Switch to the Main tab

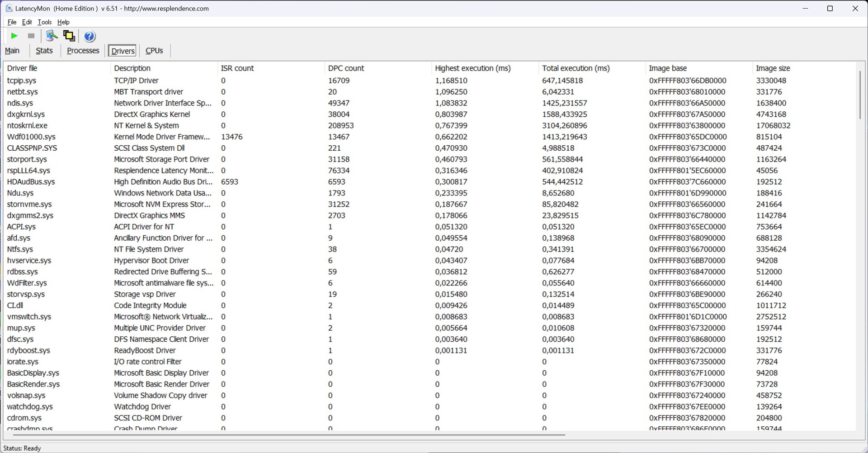[12, 51]
